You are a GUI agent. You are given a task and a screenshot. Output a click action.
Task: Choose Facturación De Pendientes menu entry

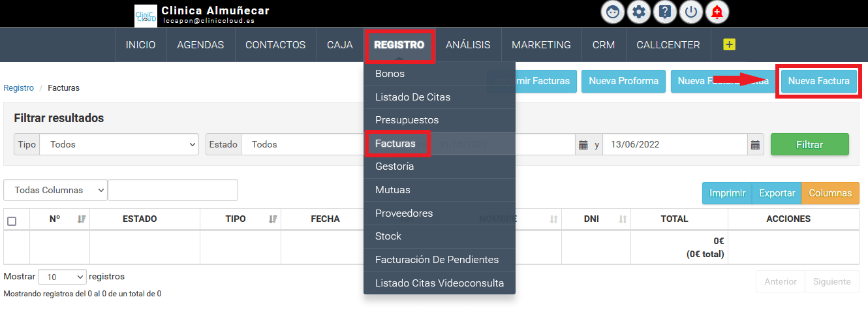pos(437,259)
